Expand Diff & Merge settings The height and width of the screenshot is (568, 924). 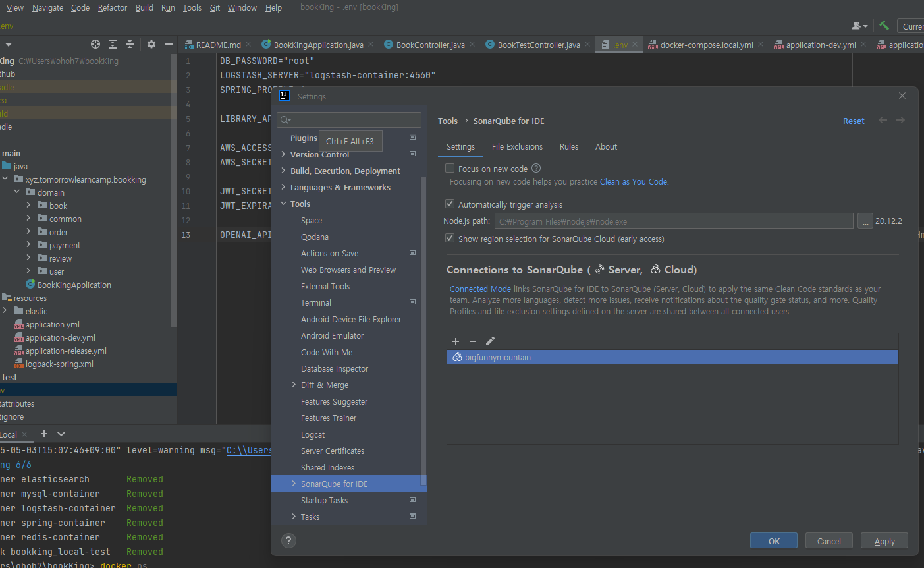click(294, 385)
